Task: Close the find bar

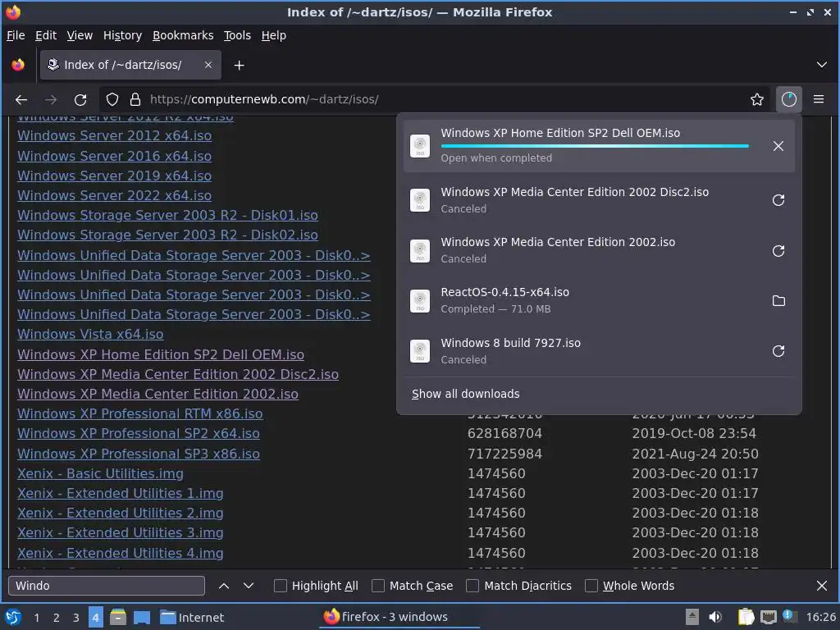Action: pos(822,586)
